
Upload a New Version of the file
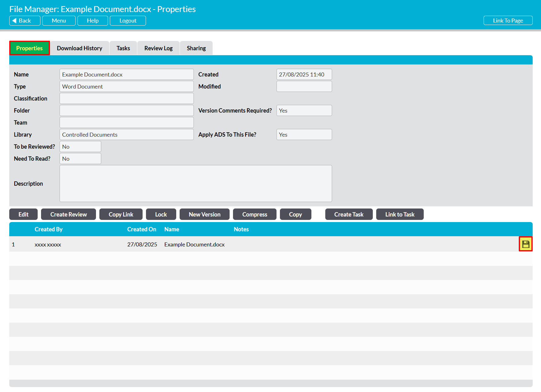(x=204, y=214)
